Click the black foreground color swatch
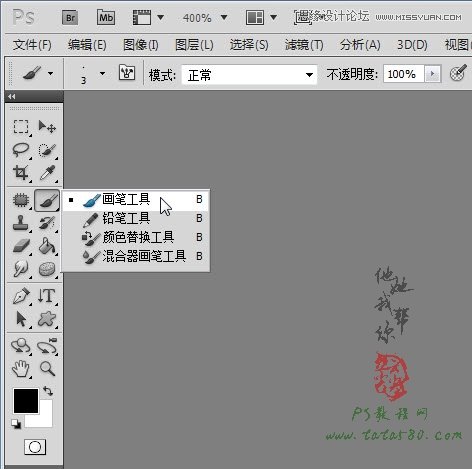This screenshot has width=472, height=469. click(25, 401)
